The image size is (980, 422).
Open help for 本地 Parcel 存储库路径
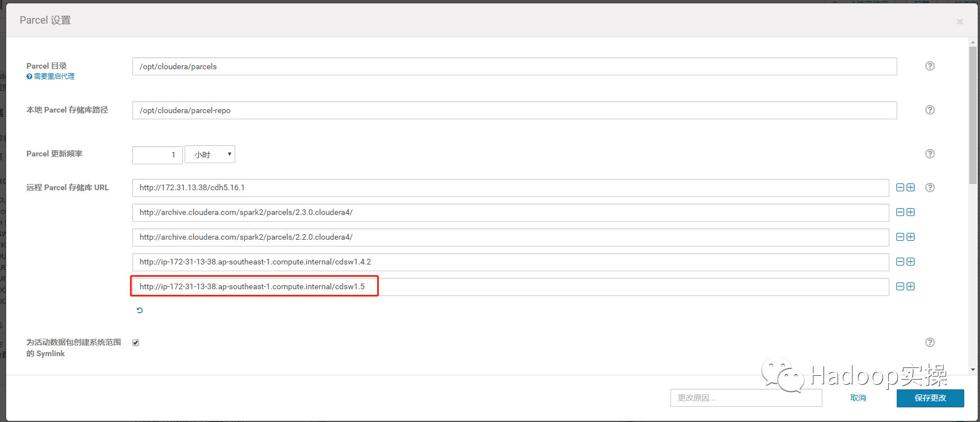coord(930,110)
